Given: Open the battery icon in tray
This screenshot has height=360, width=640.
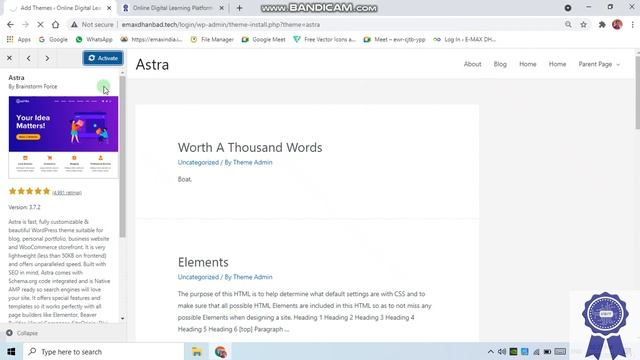Looking at the screenshot, I should [547, 351].
